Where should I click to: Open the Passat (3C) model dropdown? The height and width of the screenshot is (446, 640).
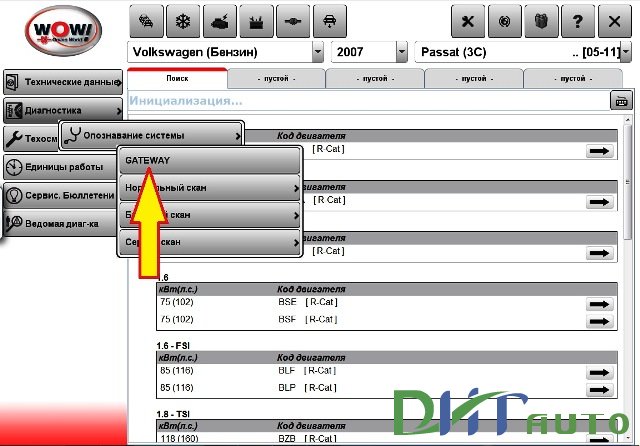click(625, 52)
